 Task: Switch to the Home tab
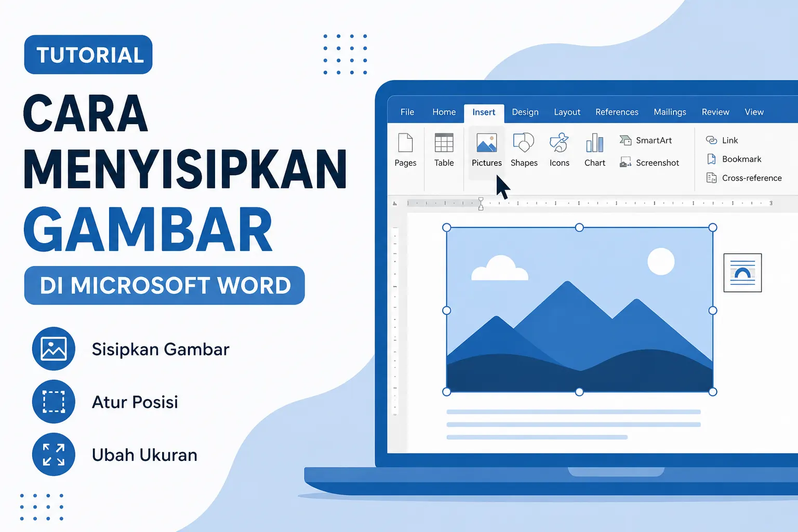pyautogui.click(x=444, y=112)
